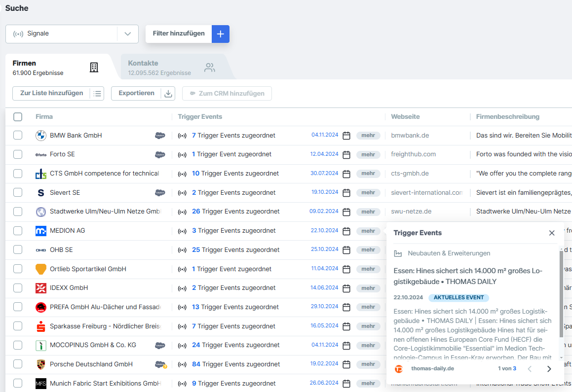Click the Trigger Events popup scrollbar
The image size is (572, 392).
tap(561, 294)
